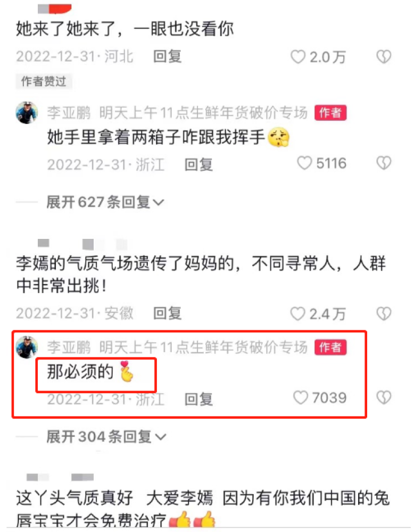Like the author reply with 5116 likes
Screen dimensions: 414x532
304,163
